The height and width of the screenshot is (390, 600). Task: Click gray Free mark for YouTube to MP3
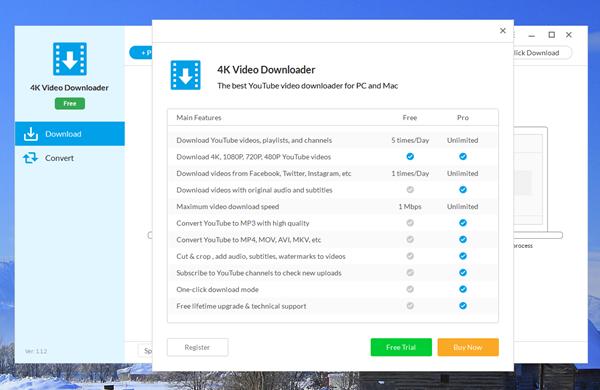pyautogui.click(x=410, y=223)
